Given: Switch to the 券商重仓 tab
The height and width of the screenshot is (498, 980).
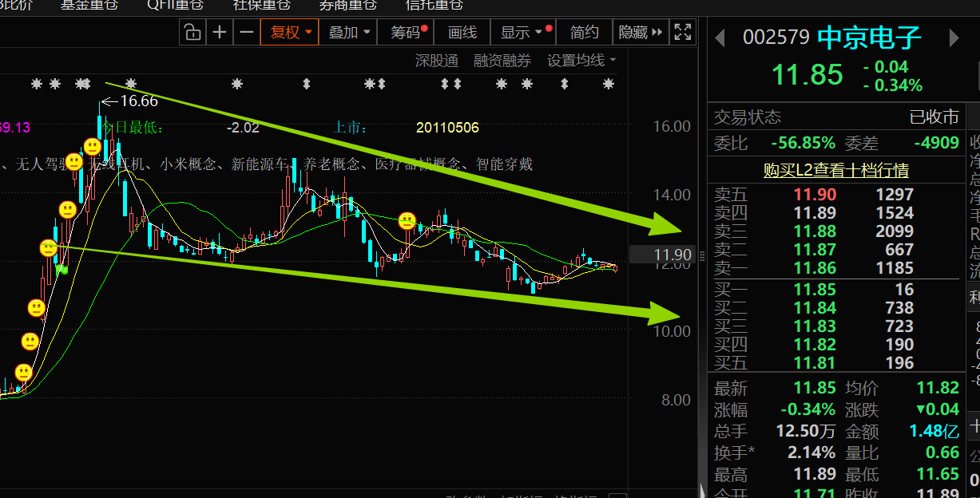Looking at the screenshot, I should 348,5.
